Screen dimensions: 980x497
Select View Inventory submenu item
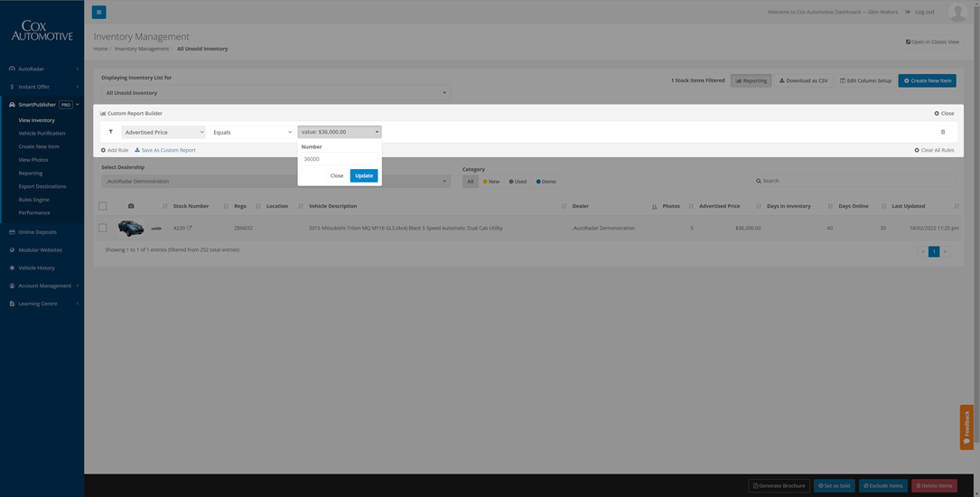tap(36, 120)
